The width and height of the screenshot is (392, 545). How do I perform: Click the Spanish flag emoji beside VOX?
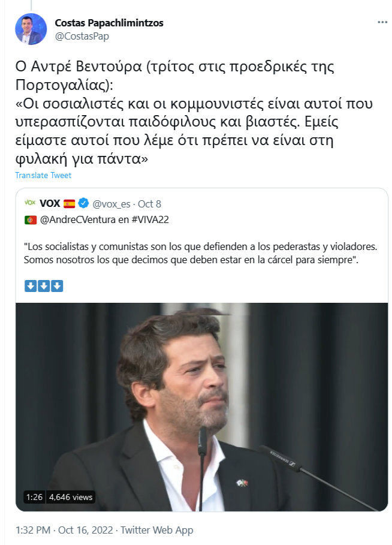pos(69,203)
